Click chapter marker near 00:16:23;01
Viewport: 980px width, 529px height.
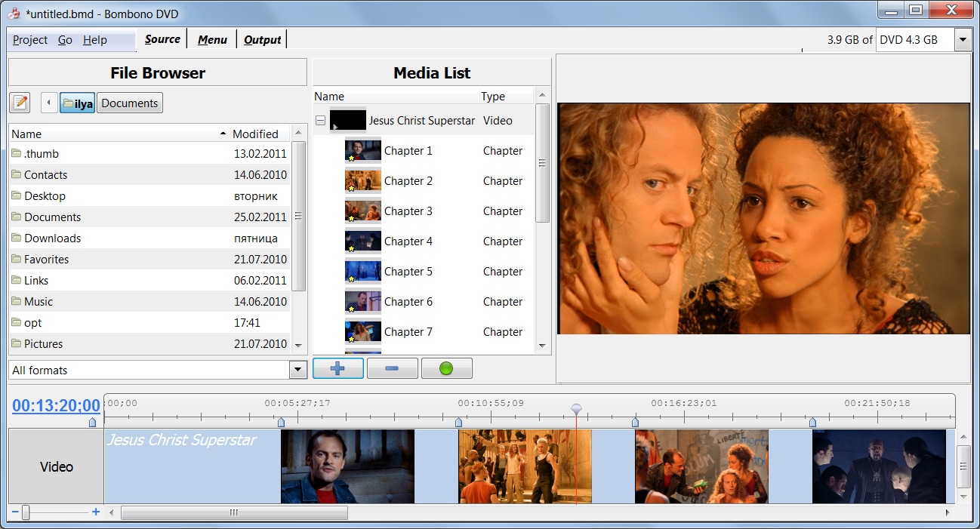[635, 423]
